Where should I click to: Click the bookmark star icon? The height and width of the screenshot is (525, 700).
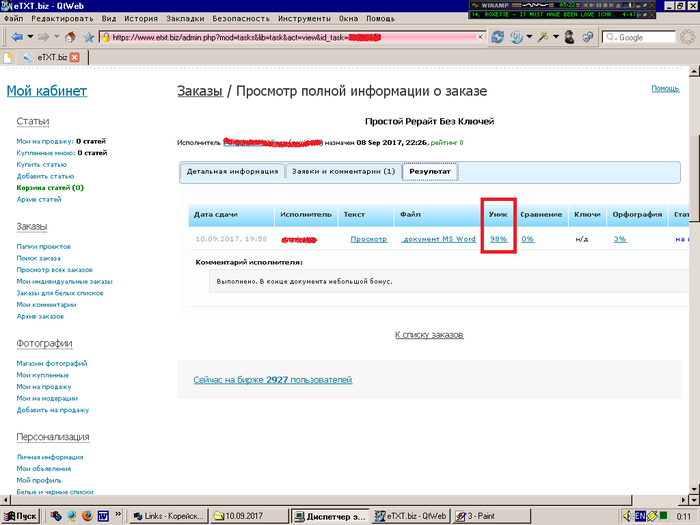[89, 37]
